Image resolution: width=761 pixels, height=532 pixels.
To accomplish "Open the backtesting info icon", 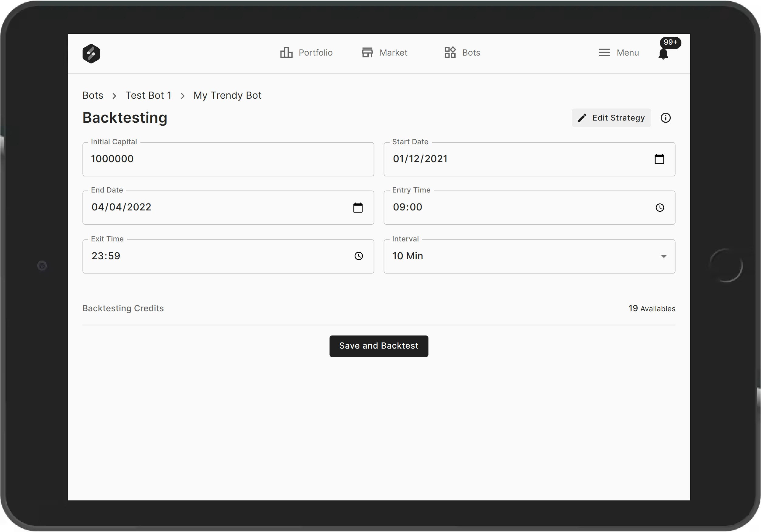I will pyautogui.click(x=666, y=118).
